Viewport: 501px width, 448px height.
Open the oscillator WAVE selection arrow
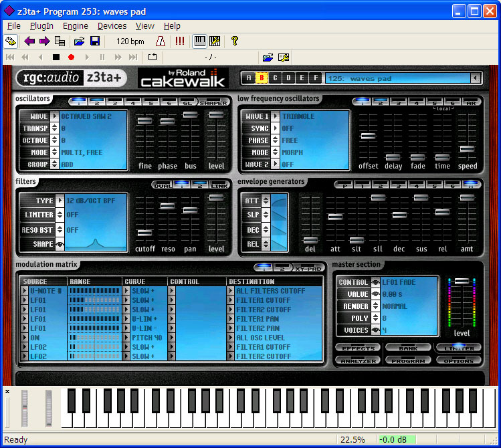click(x=54, y=116)
